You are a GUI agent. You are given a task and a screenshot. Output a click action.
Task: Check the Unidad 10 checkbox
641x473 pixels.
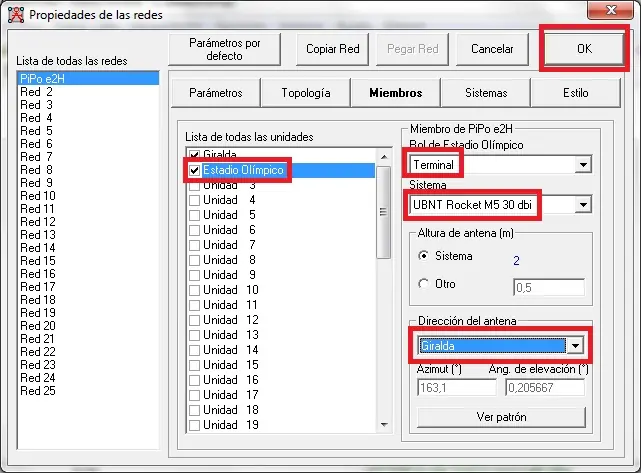click(195, 290)
